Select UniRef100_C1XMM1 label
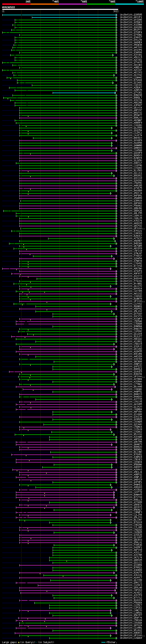This screenshot has height=644, width=146. pyautogui.click(x=131, y=628)
